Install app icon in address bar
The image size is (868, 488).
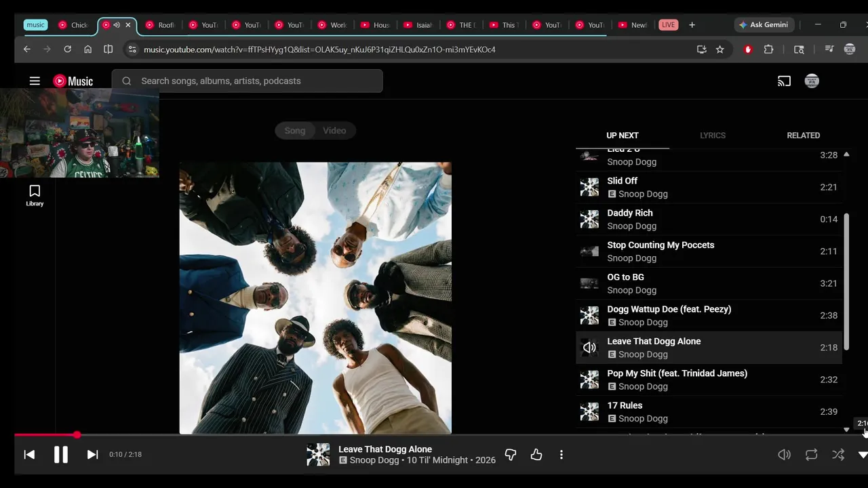pos(701,49)
